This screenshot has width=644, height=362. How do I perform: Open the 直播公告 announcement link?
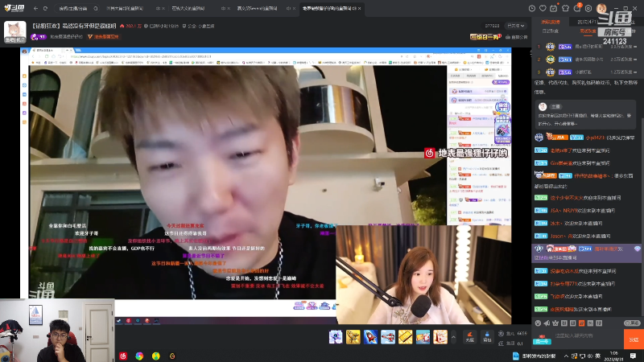point(517,37)
